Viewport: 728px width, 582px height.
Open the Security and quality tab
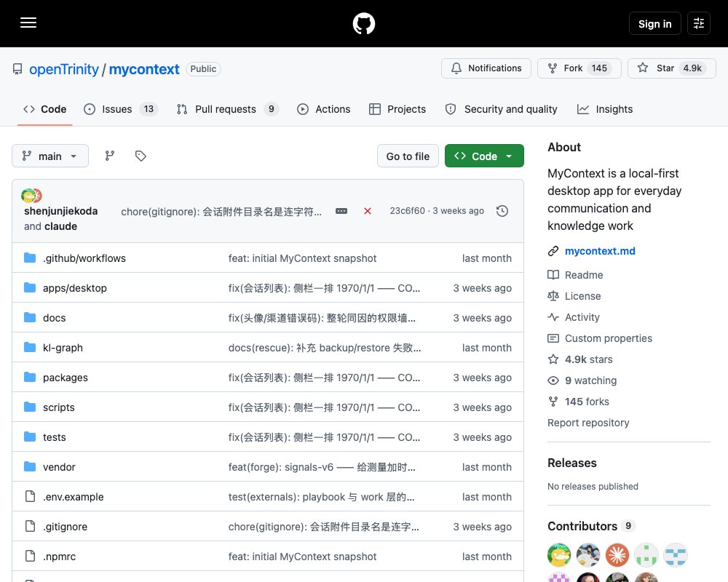[502, 109]
